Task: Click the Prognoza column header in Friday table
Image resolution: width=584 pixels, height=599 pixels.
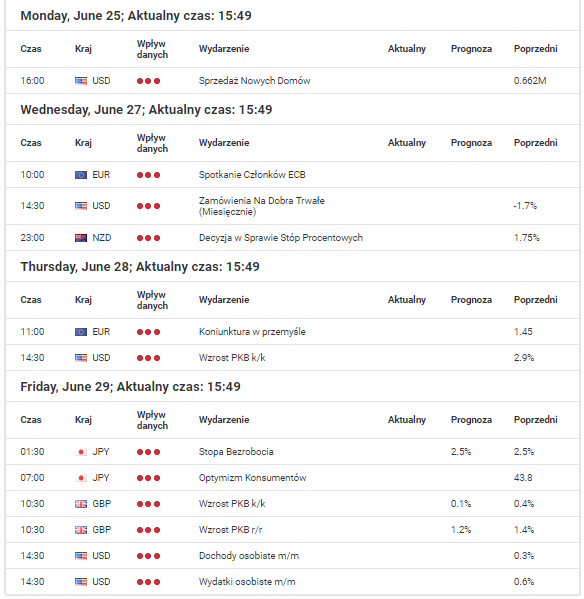Action: [471, 419]
